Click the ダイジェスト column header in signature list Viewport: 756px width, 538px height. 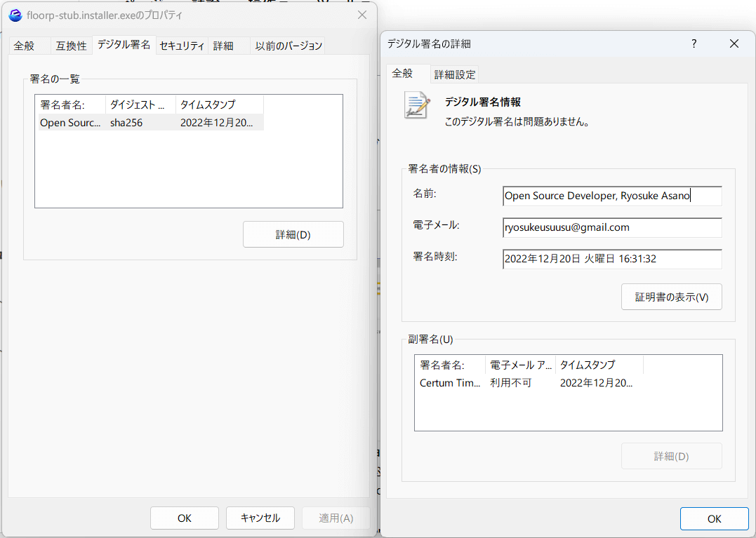(x=140, y=105)
